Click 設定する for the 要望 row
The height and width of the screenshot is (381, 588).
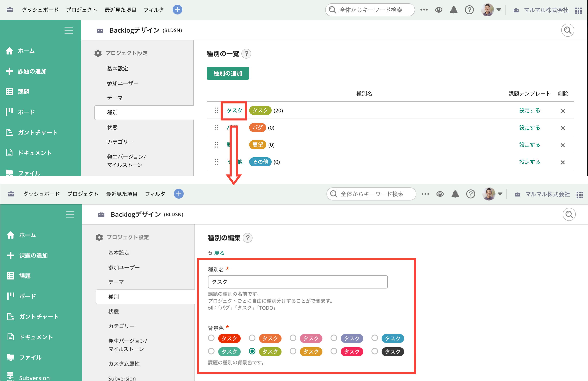click(x=529, y=145)
